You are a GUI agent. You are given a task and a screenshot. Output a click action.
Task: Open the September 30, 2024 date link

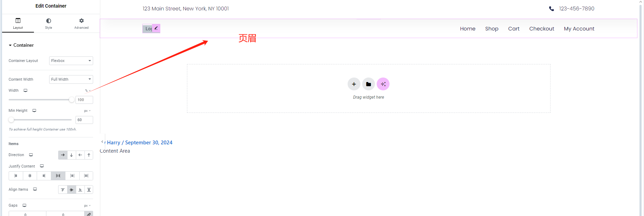149,143
